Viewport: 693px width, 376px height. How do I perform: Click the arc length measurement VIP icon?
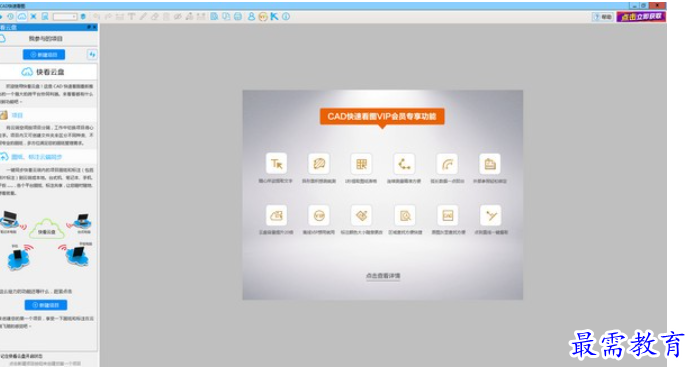click(447, 164)
